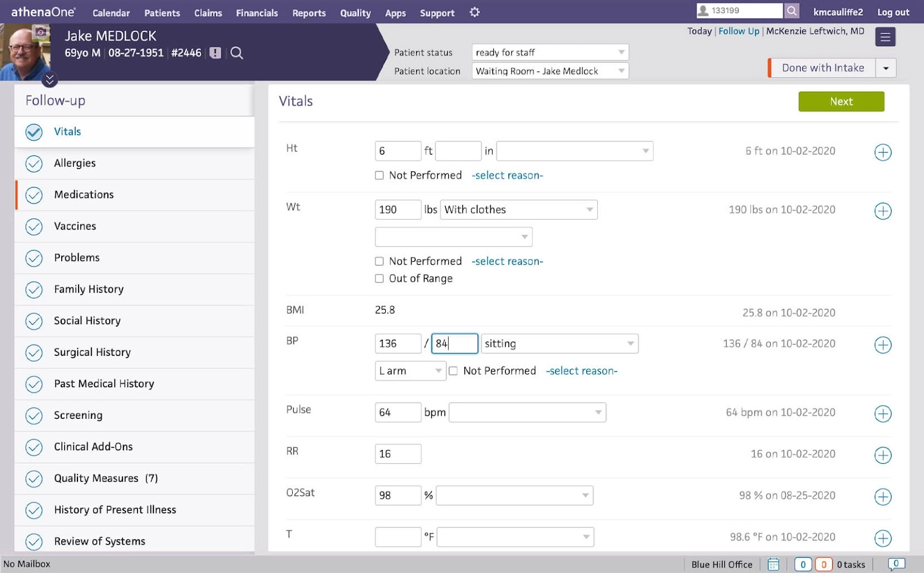Click the Next button

pos(841,101)
